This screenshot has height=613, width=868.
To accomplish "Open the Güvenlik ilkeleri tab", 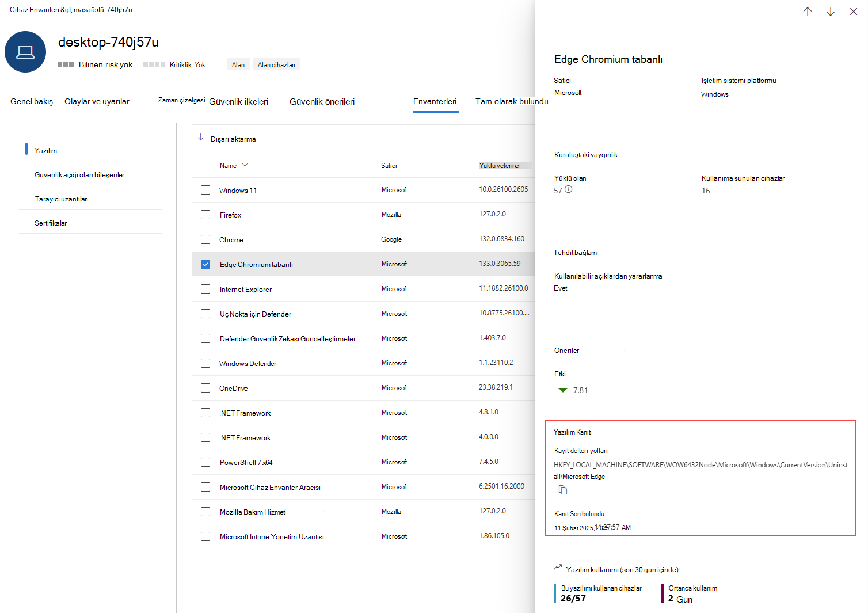I will tap(239, 102).
